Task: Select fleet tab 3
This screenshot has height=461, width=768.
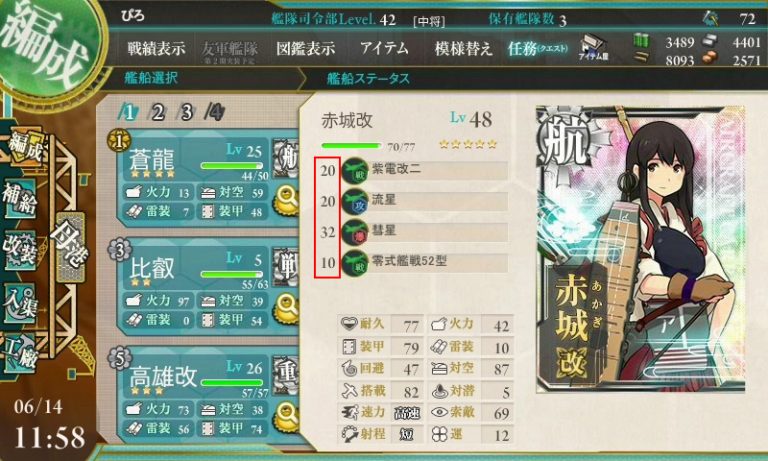Action: (x=185, y=112)
